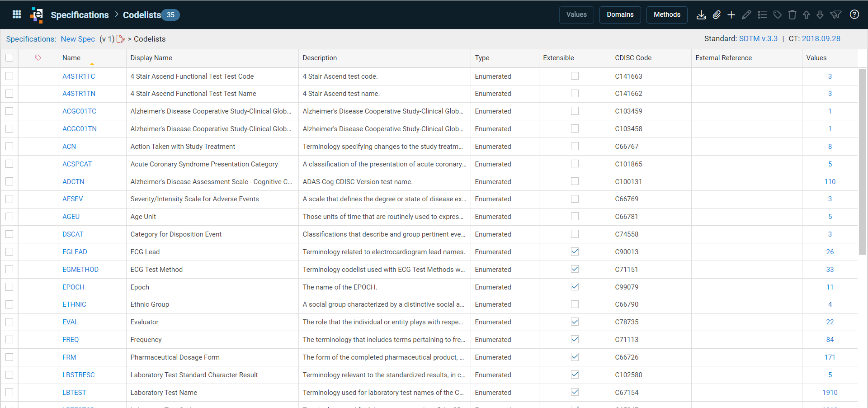Select the EPOCH row checkbox
The height and width of the screenshot is (408, 868).
tap(9, 287)
